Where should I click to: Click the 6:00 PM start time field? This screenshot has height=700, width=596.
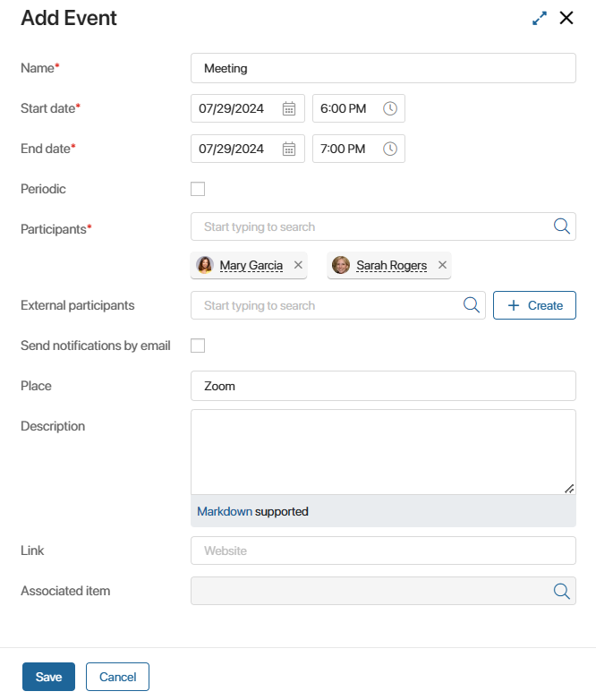point(359,108)
